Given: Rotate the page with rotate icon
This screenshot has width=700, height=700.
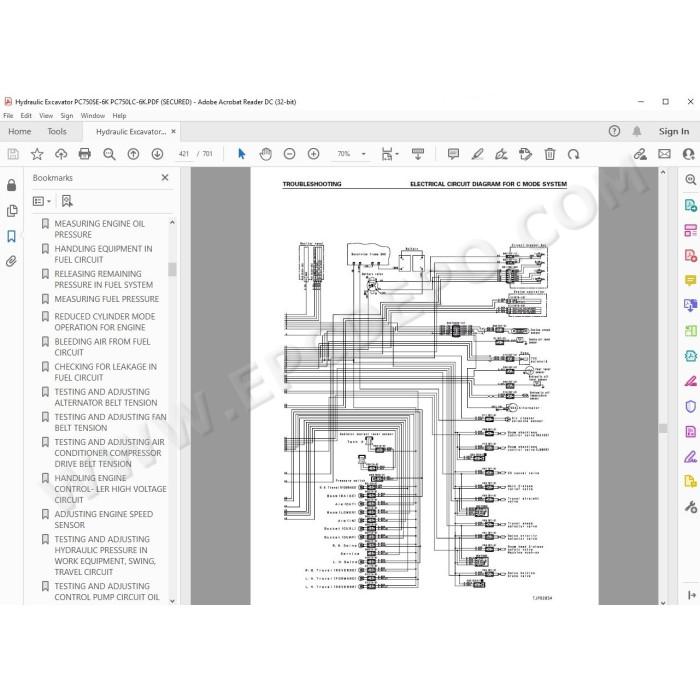Looking at the screenshot, I should tap(573, 154).
